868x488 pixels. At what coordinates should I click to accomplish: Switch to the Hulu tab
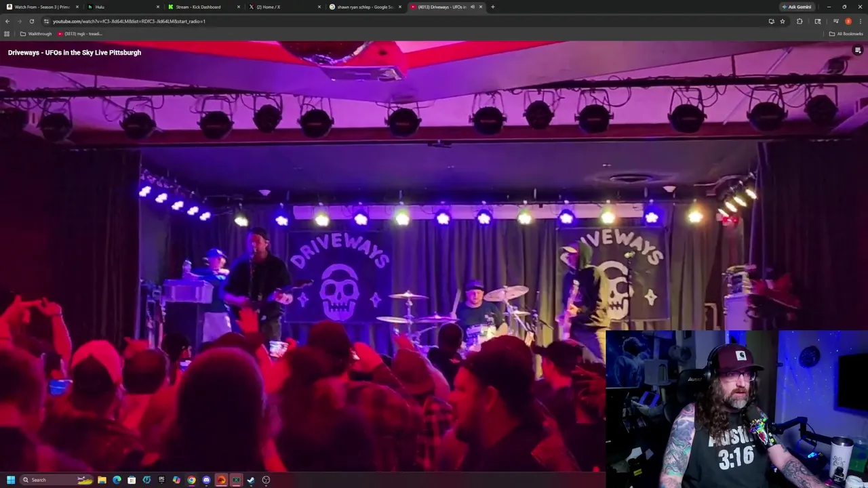[x=122, y=7]
